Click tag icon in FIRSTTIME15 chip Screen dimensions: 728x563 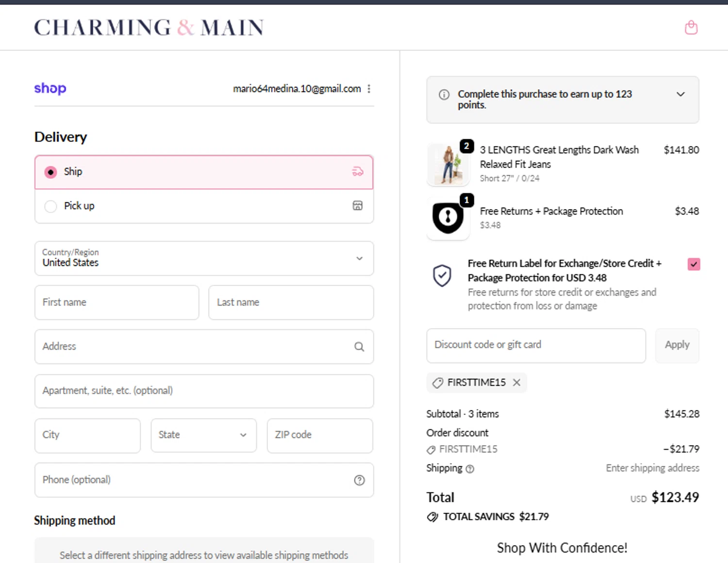[438, 383]
